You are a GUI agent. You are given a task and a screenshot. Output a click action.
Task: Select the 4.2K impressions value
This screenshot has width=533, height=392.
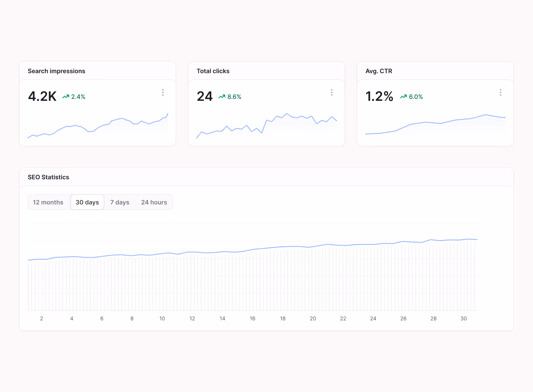(42, 96)
